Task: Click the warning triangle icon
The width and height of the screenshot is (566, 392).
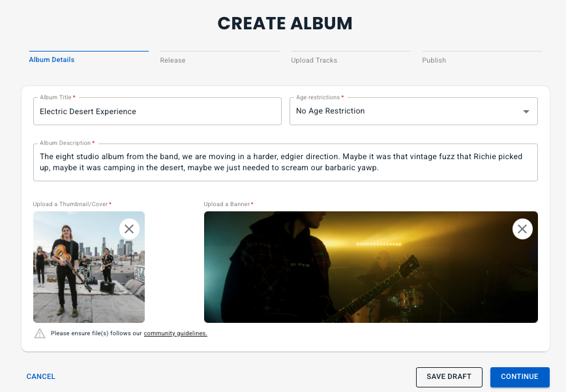Action: [40, 333]
